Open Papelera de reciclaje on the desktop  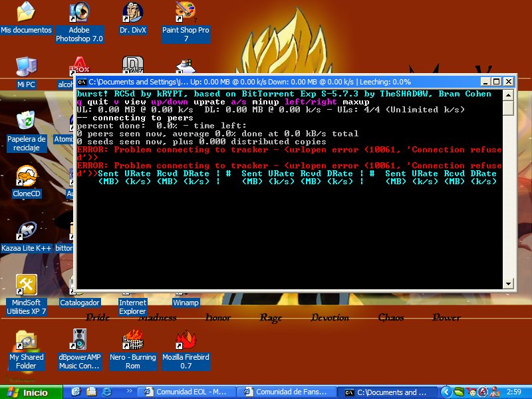(x=26, y=131)
